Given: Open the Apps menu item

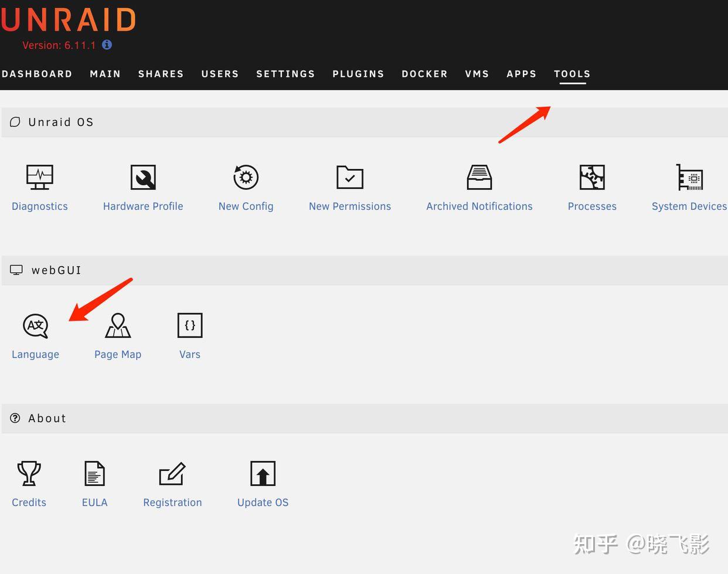Looking at the screenshot, I should tap(521, 74).
